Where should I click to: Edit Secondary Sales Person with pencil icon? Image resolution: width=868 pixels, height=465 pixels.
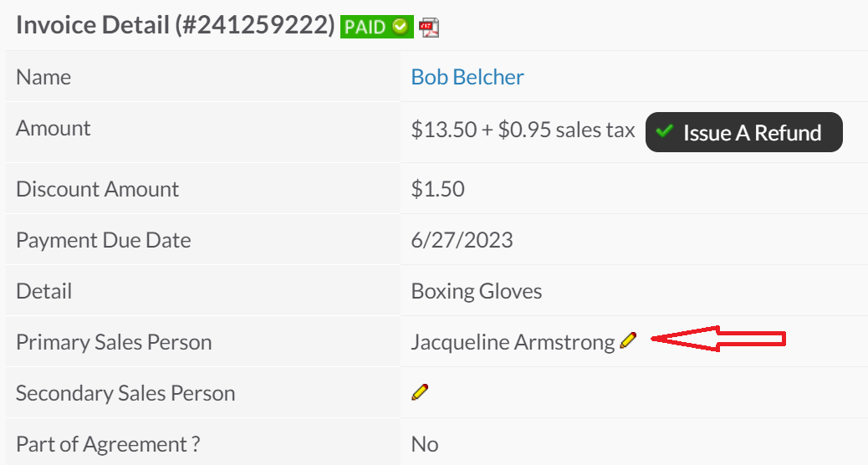(420, 392)
